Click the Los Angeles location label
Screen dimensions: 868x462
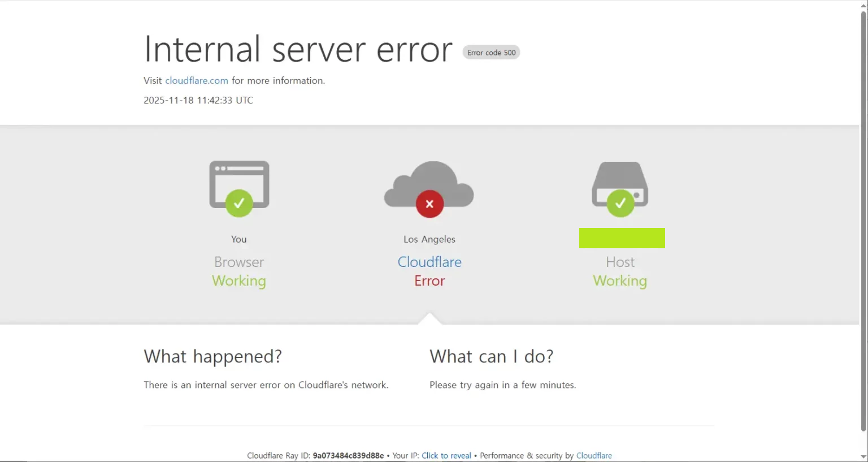429,239
